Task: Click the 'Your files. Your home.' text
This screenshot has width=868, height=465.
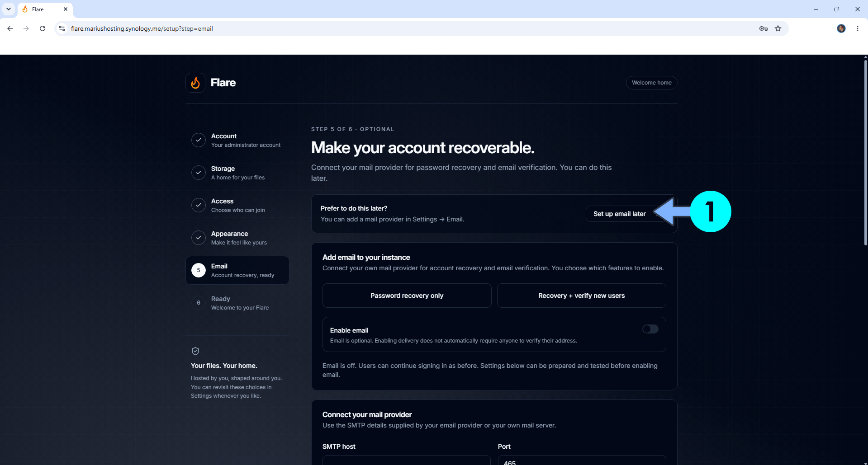Action: click(x=224, y=366)
